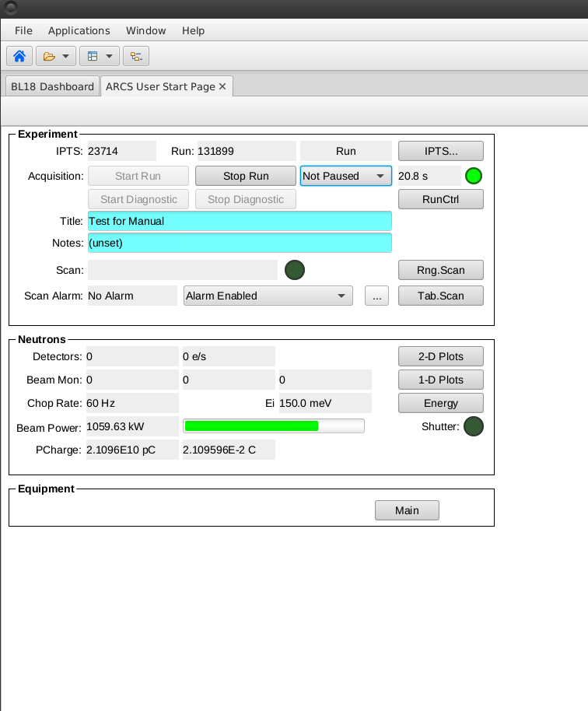Click the layout table toolbar icon
Screen dimensions: 588x711
(93, 56)
